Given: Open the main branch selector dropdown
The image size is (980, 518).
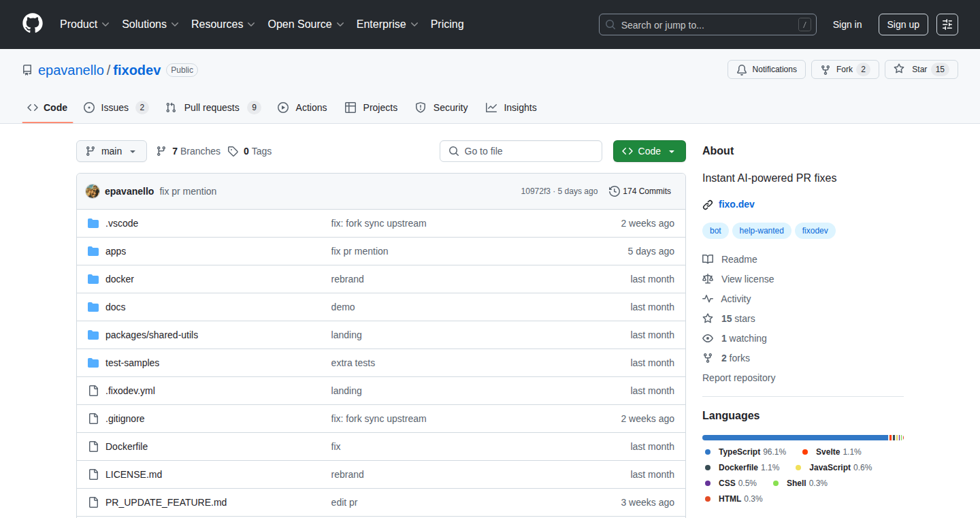Looking at the screenshot, I should coord(112,151).
